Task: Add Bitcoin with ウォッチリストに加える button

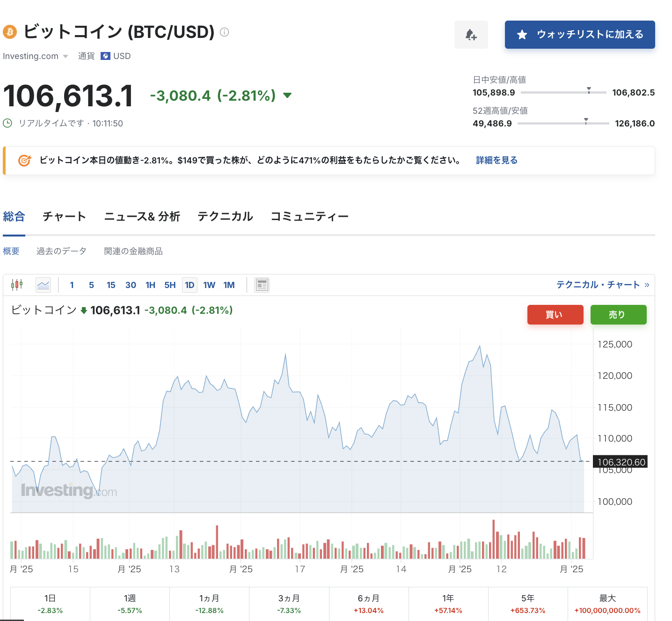Action: click(580, 35)
